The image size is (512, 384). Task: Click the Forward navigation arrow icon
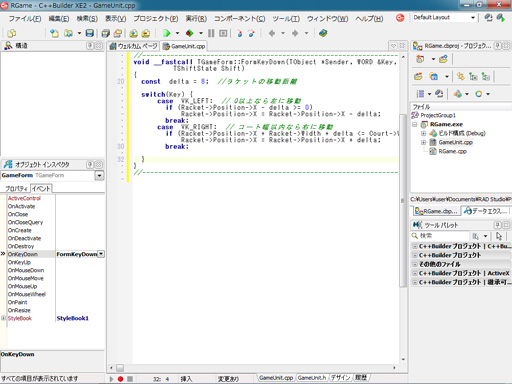295,33
